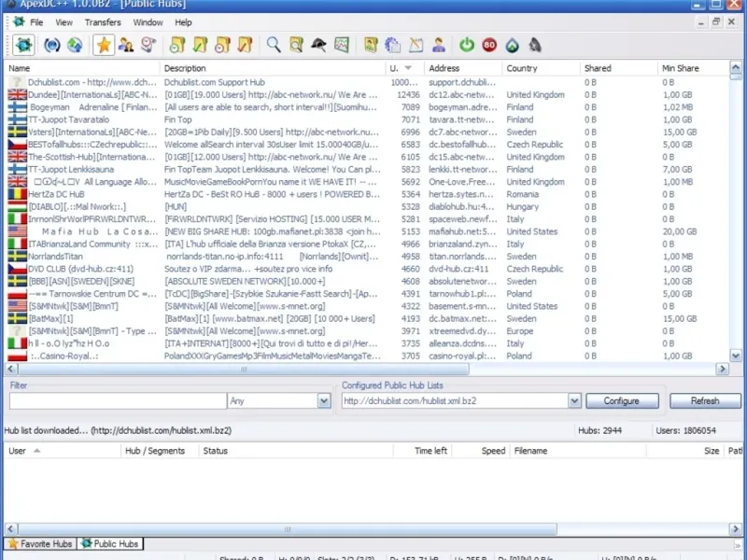Open the Transfers menu
Screen dimensions: 747x560
103,22
